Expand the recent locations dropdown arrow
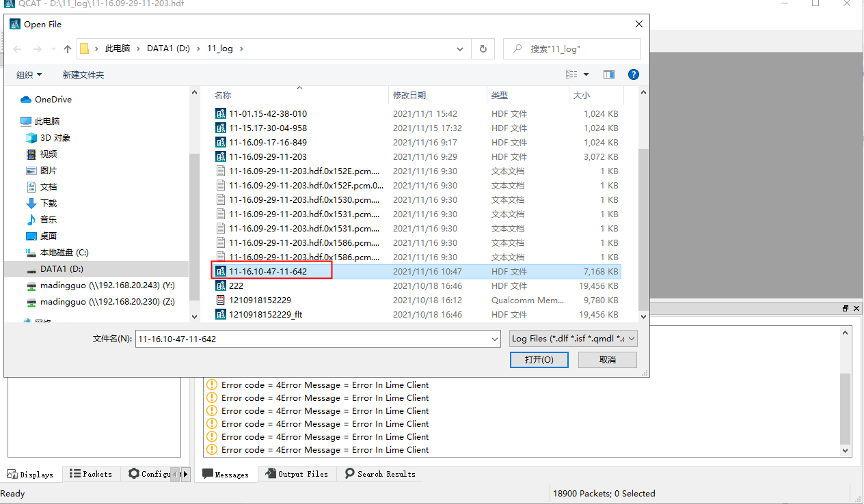 53,48
